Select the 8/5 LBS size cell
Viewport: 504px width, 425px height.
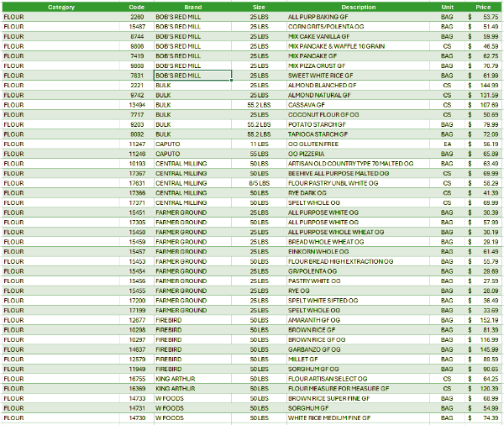tap(259, 183)
